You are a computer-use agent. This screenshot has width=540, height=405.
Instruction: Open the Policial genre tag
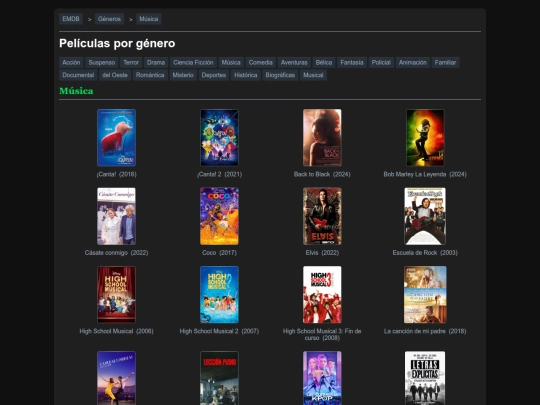click(x=381, y=62)
